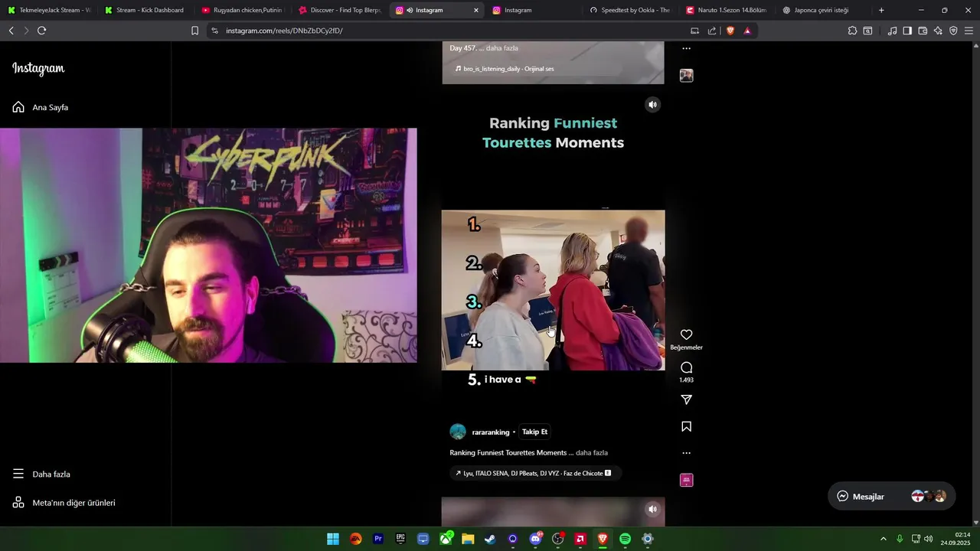
Task: Open the Windows Start menu
Action: [333, 539]
